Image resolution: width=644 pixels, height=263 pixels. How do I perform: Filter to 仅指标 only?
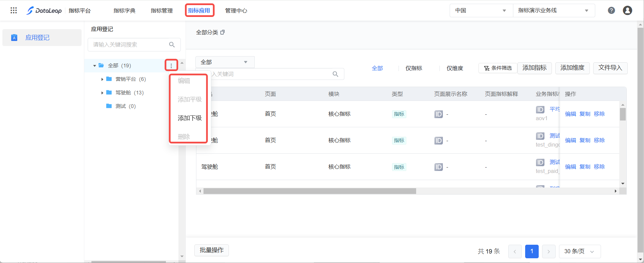pyautogui.click(x=414, y=68)
